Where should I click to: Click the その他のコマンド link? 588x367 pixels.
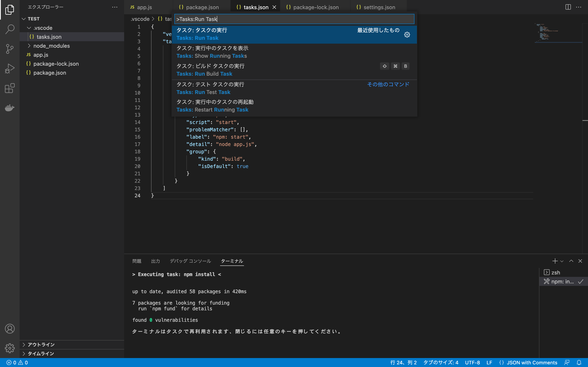pos(388,84)
